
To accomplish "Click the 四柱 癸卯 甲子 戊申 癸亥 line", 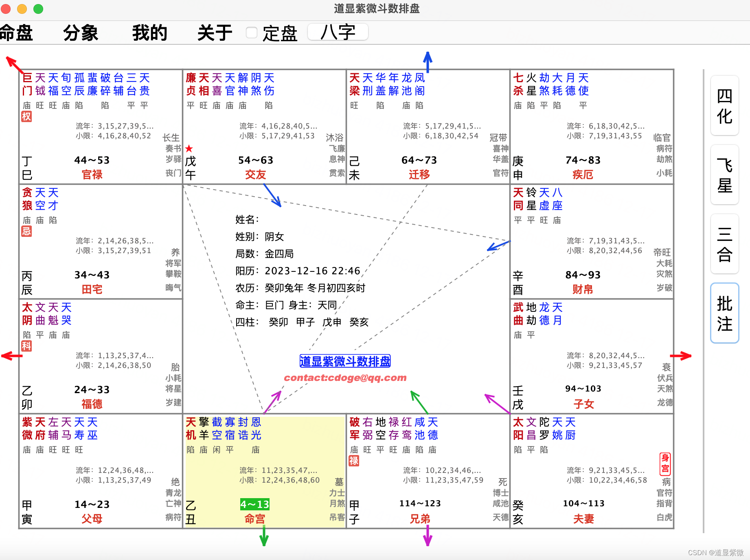I will tap(302, 322).
